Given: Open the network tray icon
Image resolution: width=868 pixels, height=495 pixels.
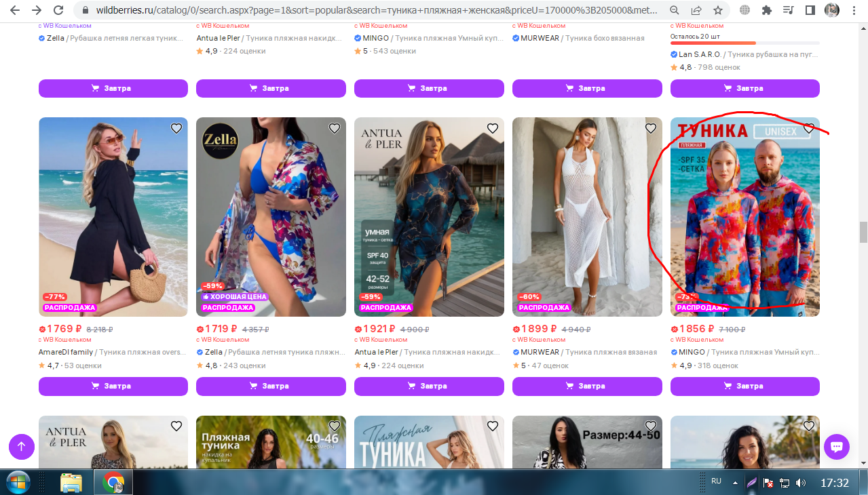Looking at the screenshot, I should tap(785, 483).
